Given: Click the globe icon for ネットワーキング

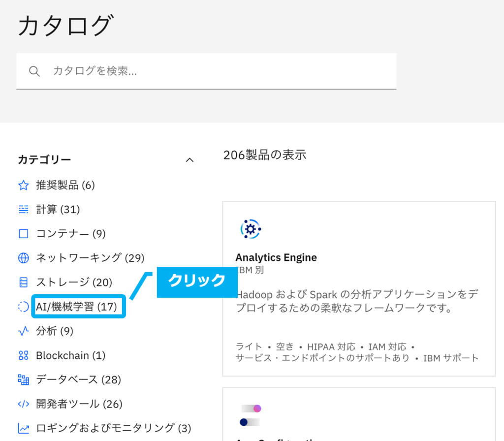Looking at the screenshot, I should point(23,258).
